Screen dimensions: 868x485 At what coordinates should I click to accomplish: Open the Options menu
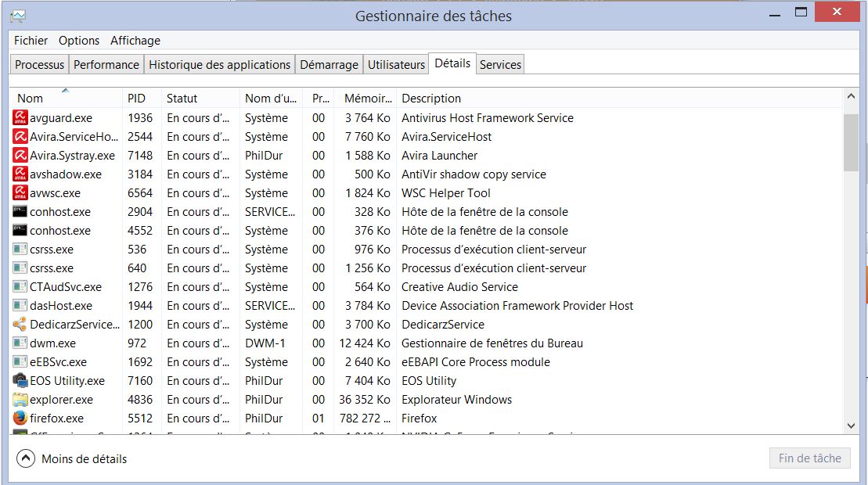(79, 41)
